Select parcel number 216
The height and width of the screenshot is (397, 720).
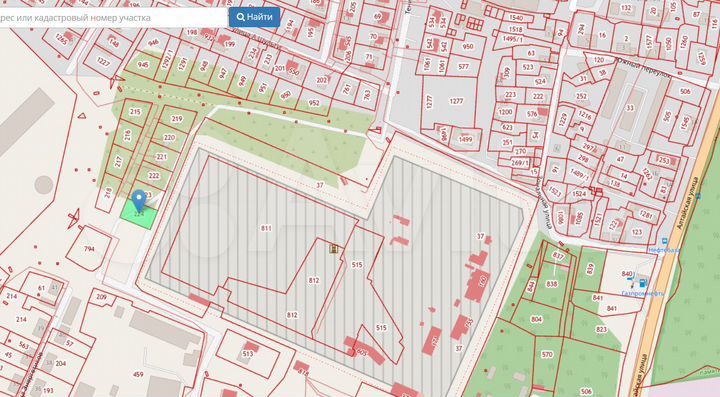coord(127,135)
